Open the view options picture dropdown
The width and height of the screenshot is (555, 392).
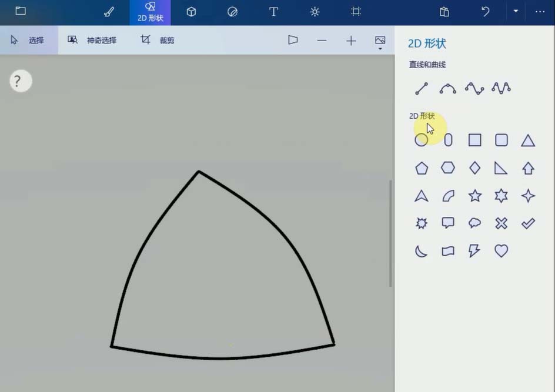click(x=380, y=42)
